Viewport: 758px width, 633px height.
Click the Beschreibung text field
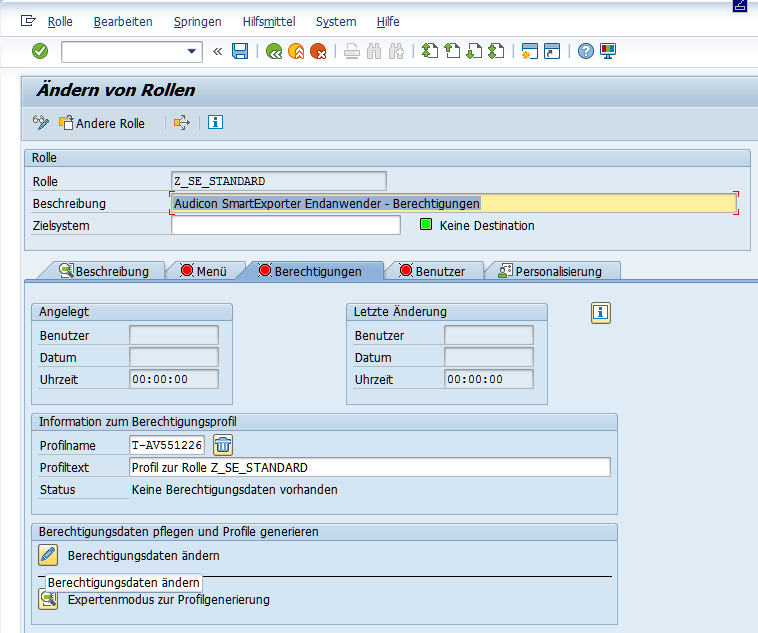pyautogui.click(x=453, y=203)
